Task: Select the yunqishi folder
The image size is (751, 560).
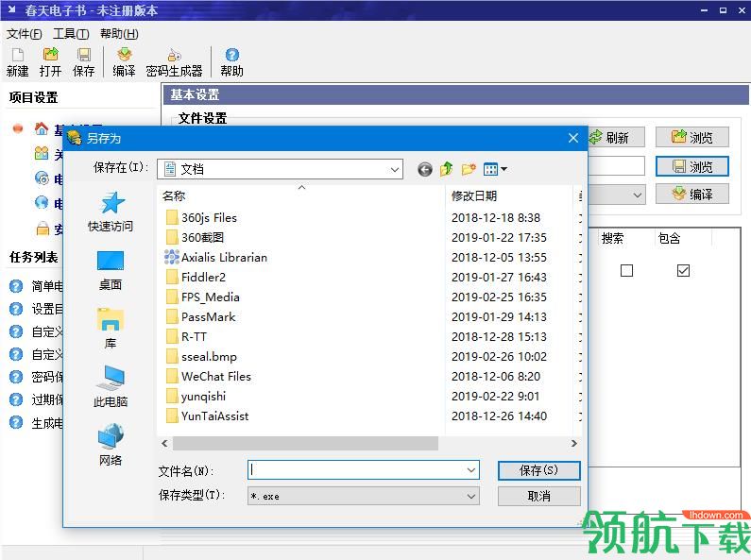Action: (x=196, y=397)
